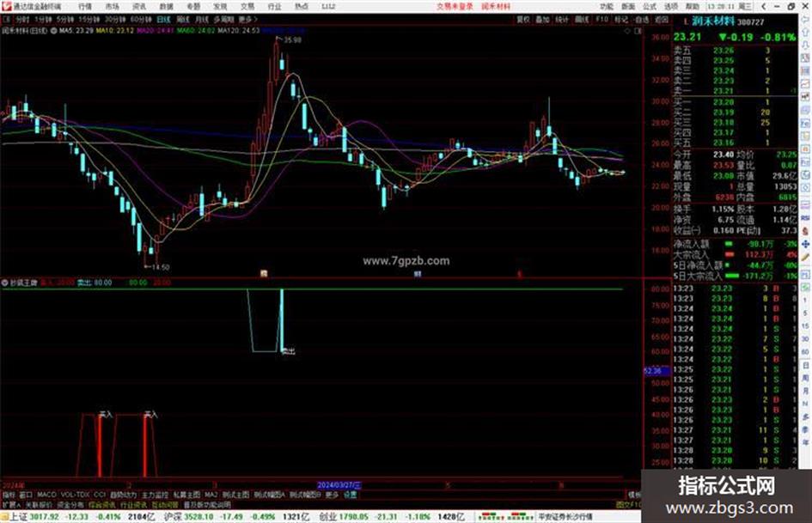Select the 趋势动力 indicator tab

(123, 495)
